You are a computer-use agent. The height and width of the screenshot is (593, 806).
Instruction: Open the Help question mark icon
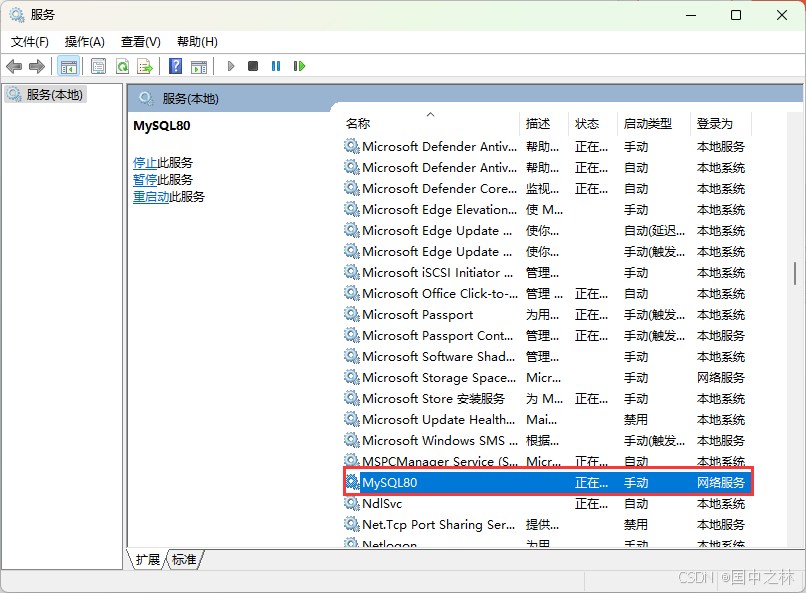point(175,66)
